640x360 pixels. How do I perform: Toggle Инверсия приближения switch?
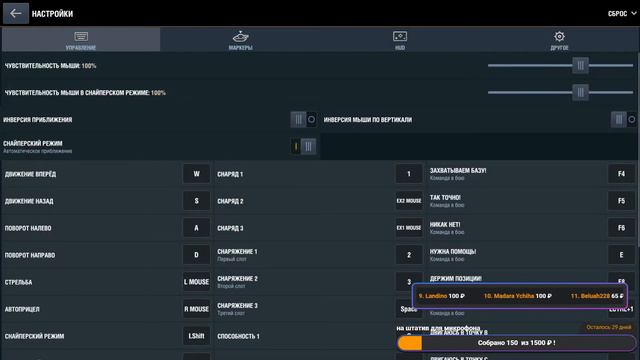tap(303, 119)
